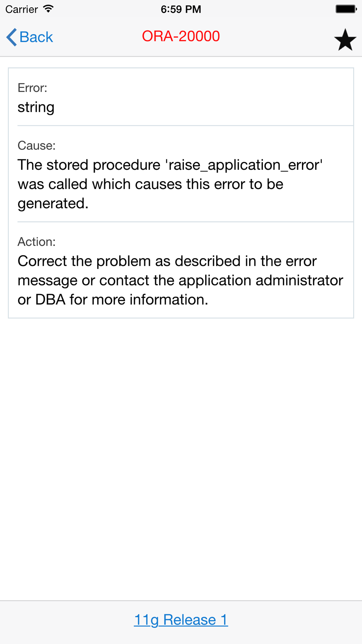Tap the blue back chevron arrow
The image size is (362, 644).
(12, 37)
